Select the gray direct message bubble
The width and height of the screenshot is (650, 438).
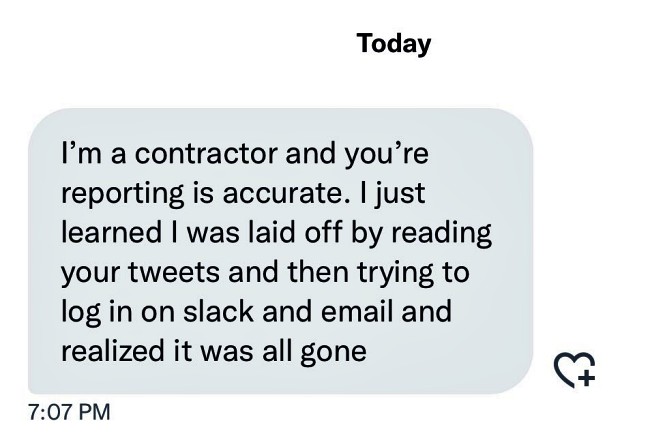[281, 251]
